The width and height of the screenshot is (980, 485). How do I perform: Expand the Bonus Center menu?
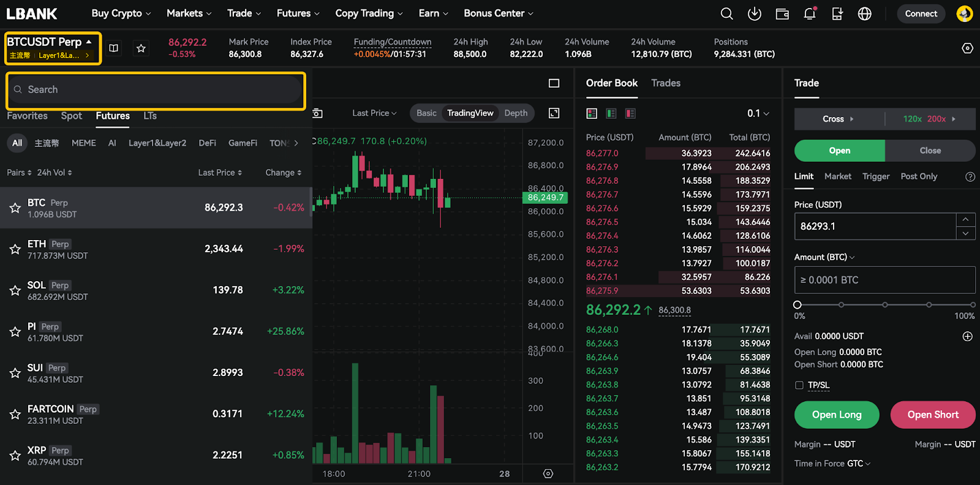499,13
